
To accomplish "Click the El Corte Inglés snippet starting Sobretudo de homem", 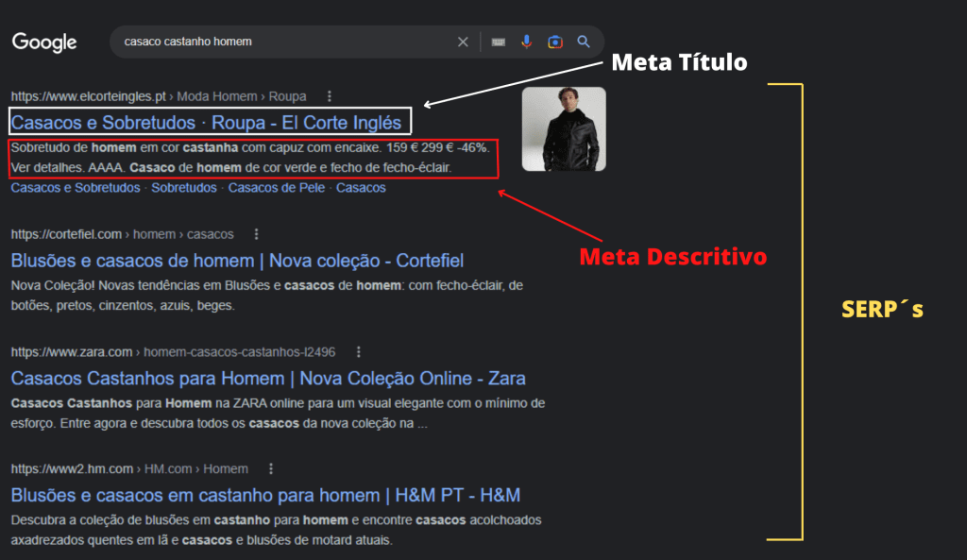I will tap(250, 158).
